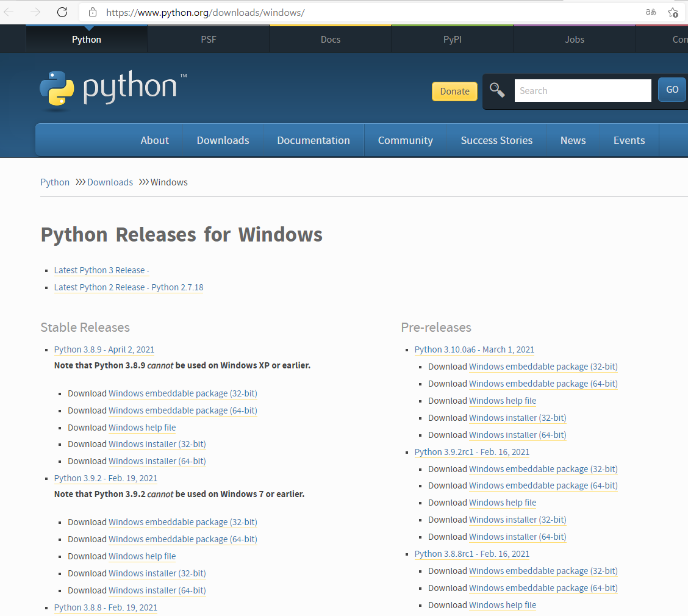Download 3.9.2 Windows installer (32-bit)
688x616 pixels.
coord(157,574)
